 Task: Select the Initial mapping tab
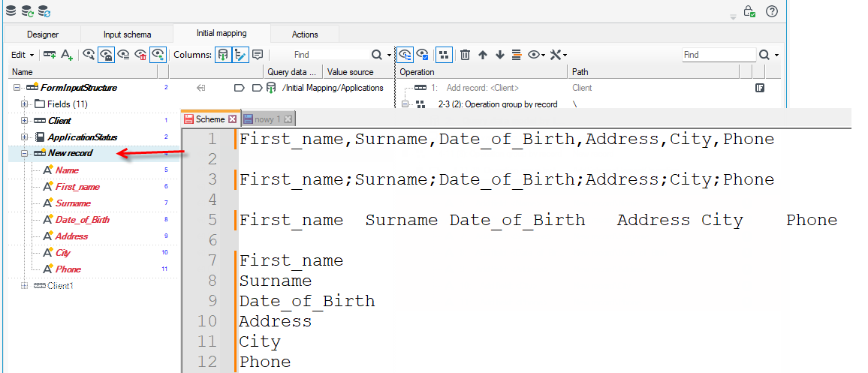tap(222, 33)
